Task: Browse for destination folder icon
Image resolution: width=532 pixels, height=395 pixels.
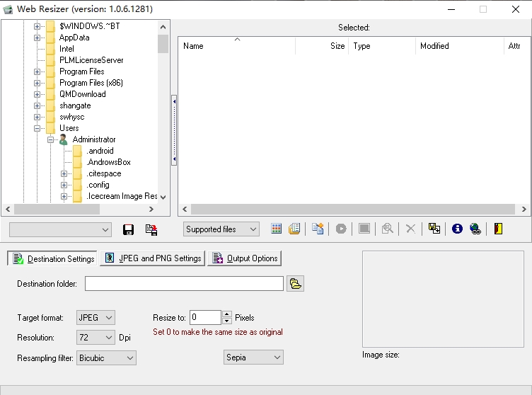Action: [296, 284]
